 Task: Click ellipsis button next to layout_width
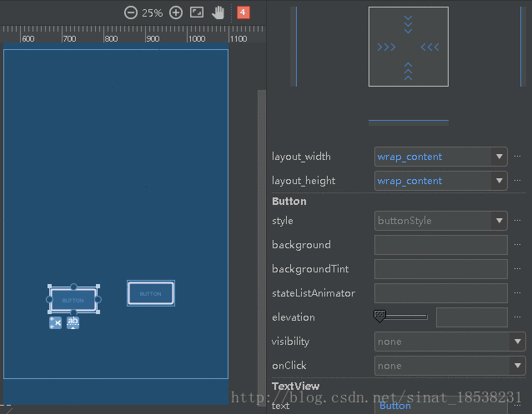click(x=517, y=157)
